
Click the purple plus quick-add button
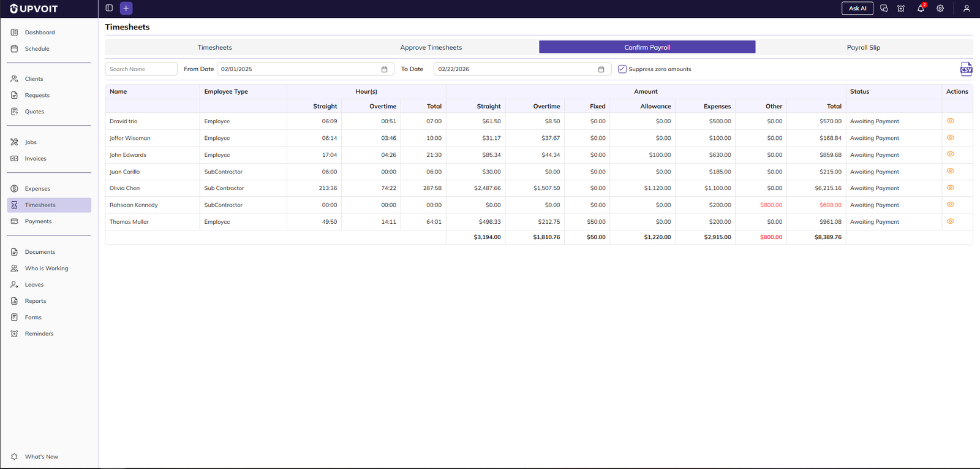(x=126, y=8)
